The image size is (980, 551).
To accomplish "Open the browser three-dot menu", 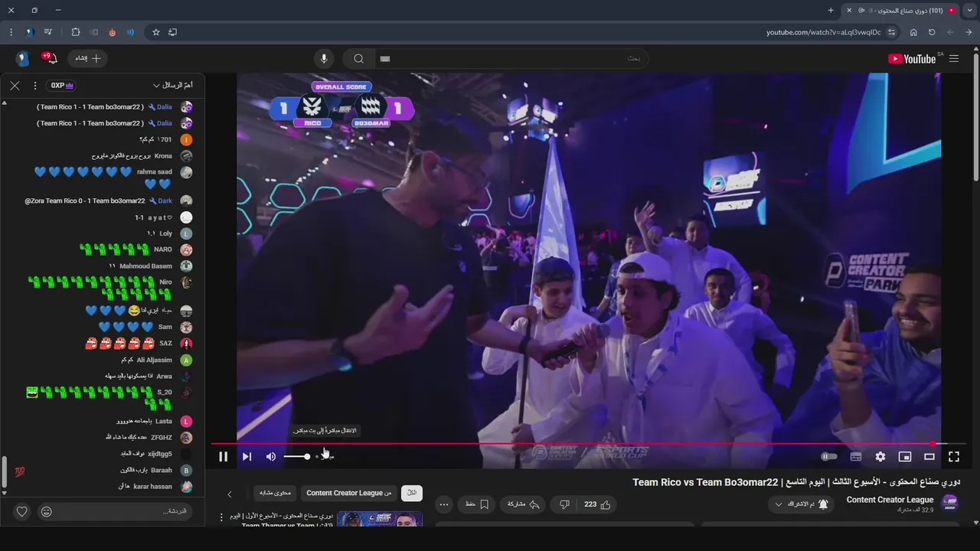I will pyautogui.click(x=11, y=32).
